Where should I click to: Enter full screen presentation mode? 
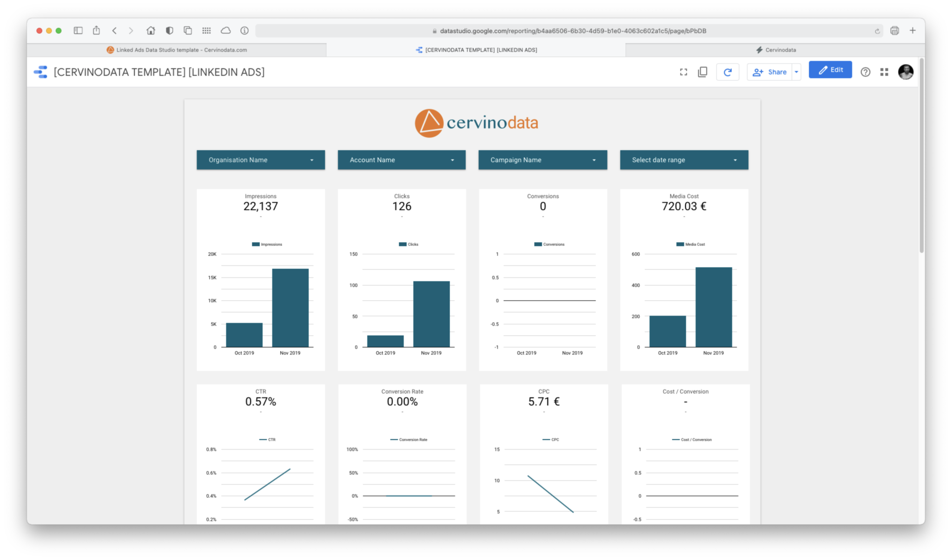click(x=683, y=72)
